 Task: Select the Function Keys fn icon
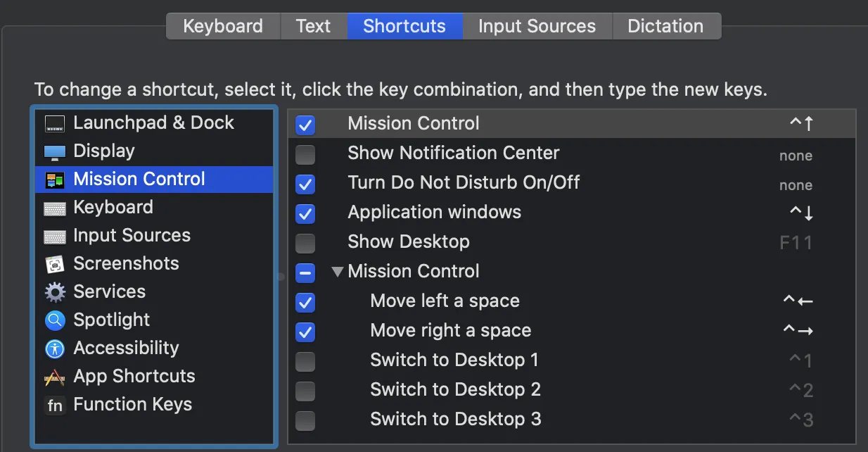tap(55, 405)
